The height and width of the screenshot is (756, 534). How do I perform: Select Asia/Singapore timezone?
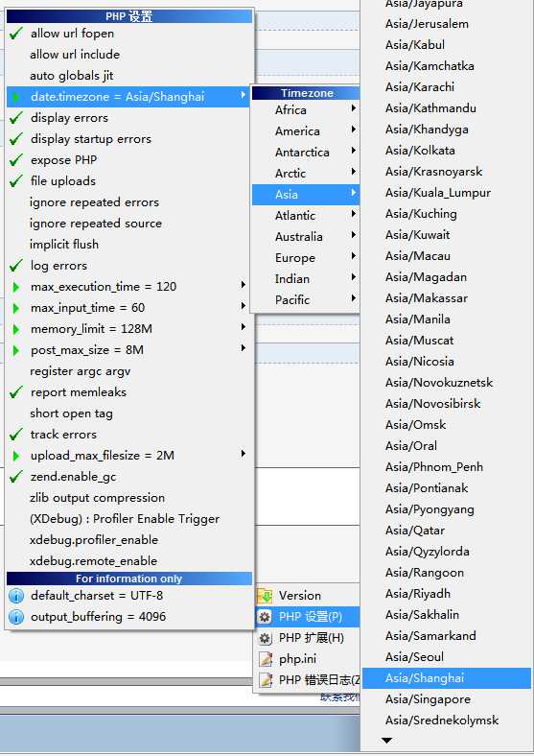pyautogui.click(x=447, y=699)
